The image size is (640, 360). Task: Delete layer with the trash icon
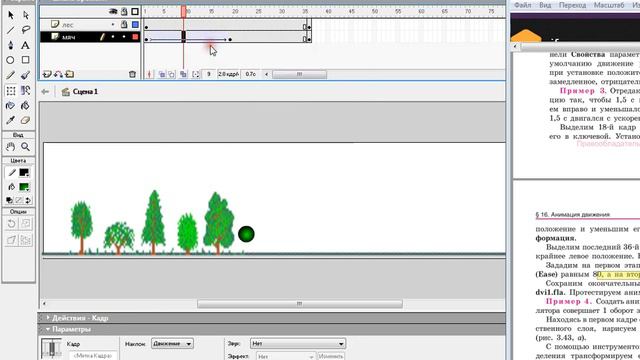coord(132,74)
